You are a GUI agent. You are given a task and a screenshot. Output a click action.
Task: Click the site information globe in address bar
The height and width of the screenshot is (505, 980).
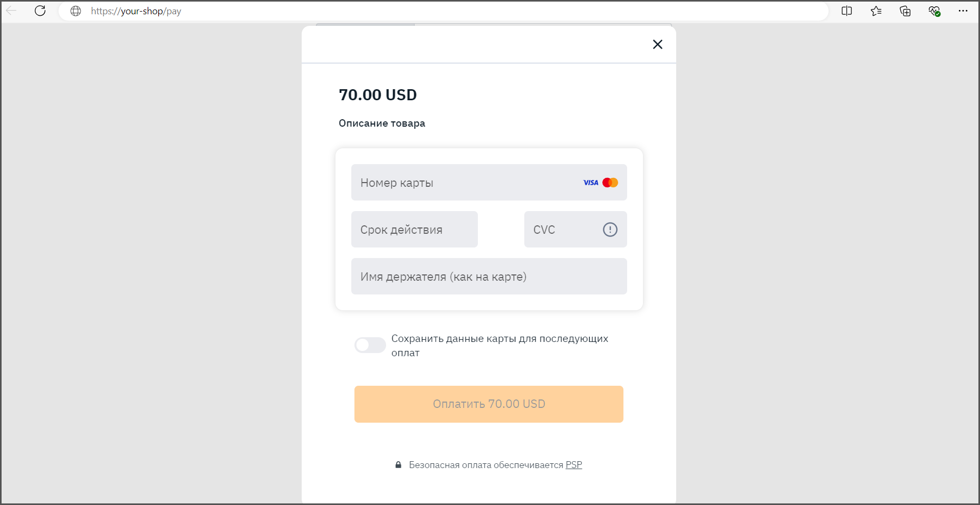click(75, 11)
